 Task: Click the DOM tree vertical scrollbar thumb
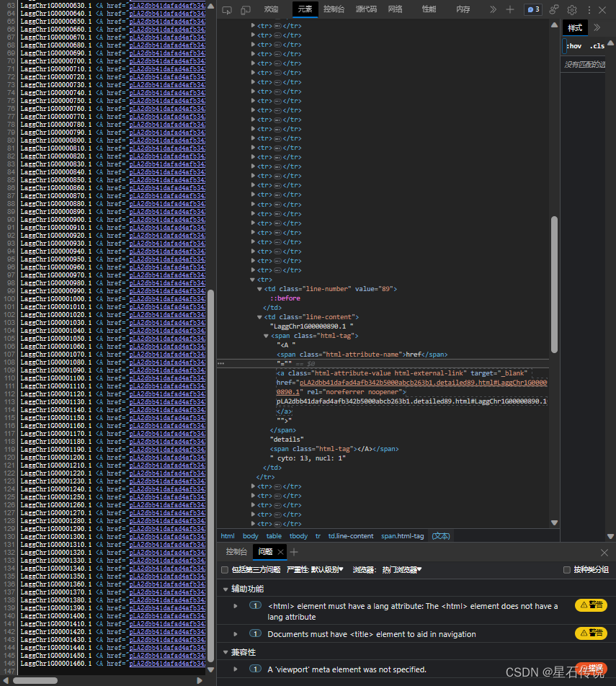click(554, 285)
